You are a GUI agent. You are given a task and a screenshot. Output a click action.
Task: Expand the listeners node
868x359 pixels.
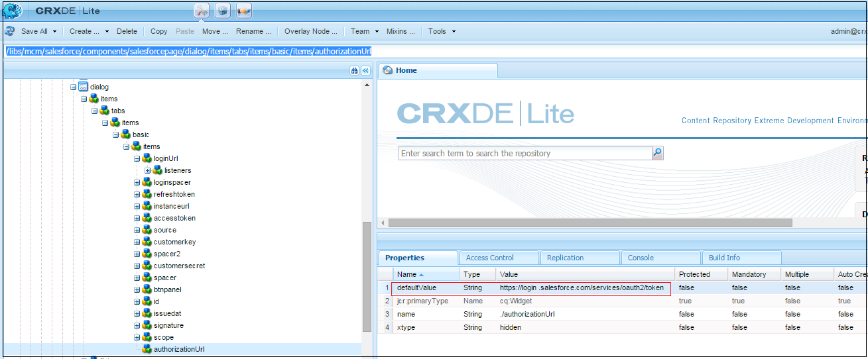(x=147, y=170)
